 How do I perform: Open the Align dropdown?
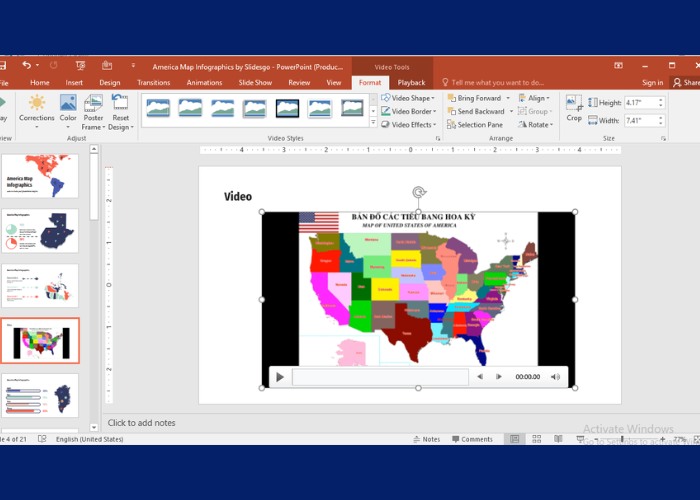[534, 98]
